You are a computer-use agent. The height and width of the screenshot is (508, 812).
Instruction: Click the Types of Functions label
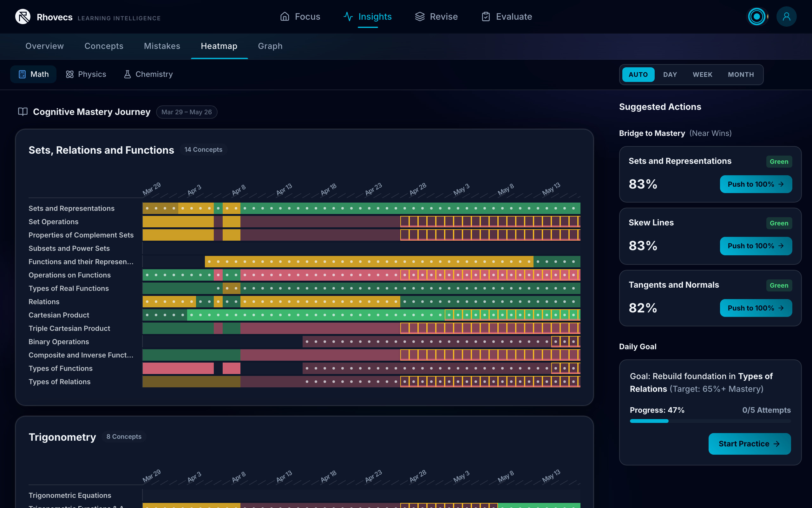[x=60, y=368]
